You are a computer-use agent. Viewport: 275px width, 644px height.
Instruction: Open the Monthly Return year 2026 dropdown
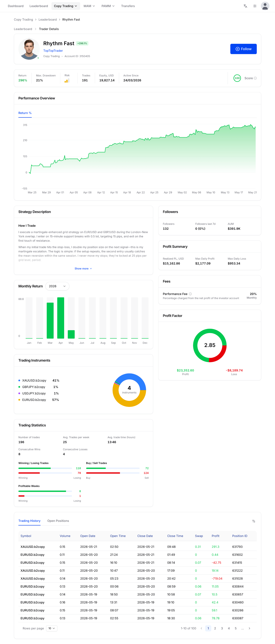tap(57, 286)
